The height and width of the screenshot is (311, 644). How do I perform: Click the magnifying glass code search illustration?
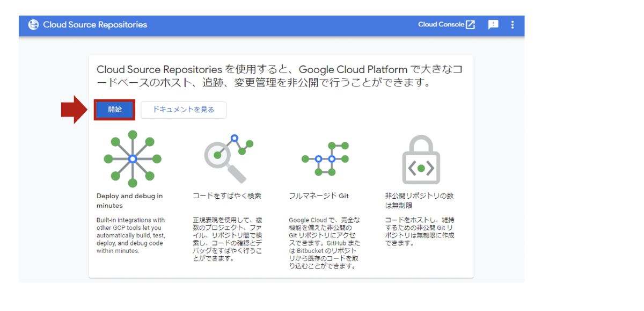coord(228,159)
